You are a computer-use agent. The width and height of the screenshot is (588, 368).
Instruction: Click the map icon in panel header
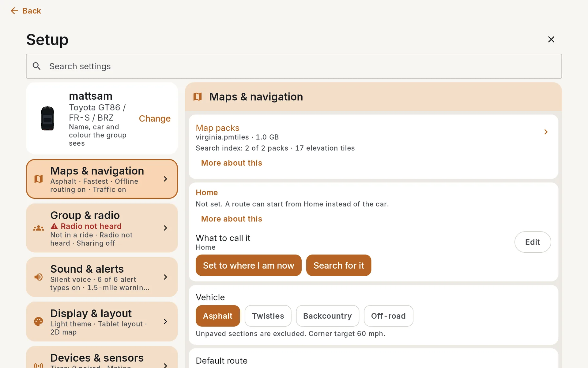click(198, 97)
